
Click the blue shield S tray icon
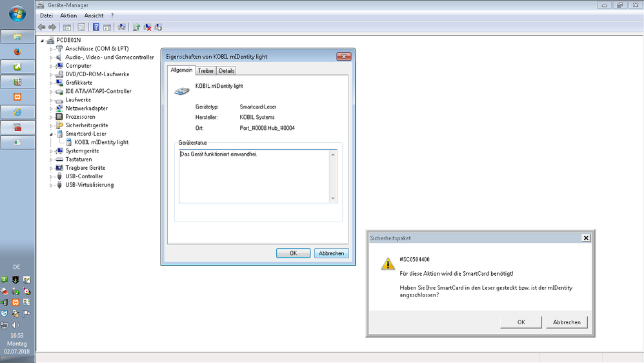point(4,314)
